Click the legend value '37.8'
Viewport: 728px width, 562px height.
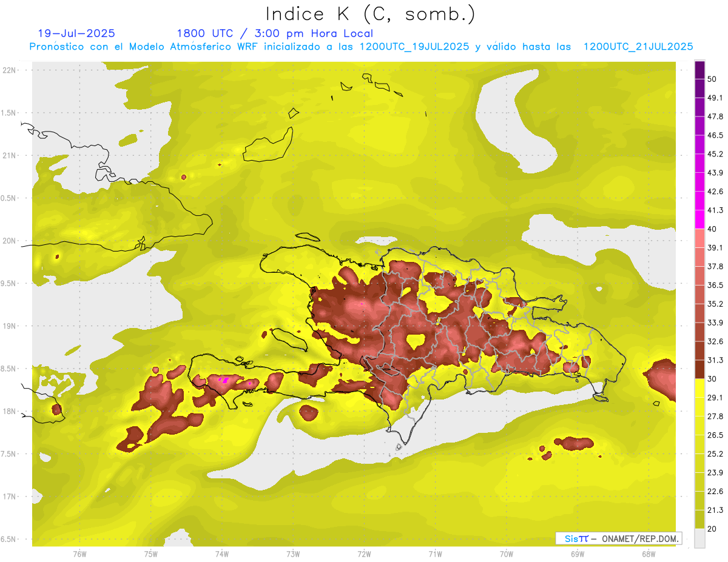coord(715,266)
